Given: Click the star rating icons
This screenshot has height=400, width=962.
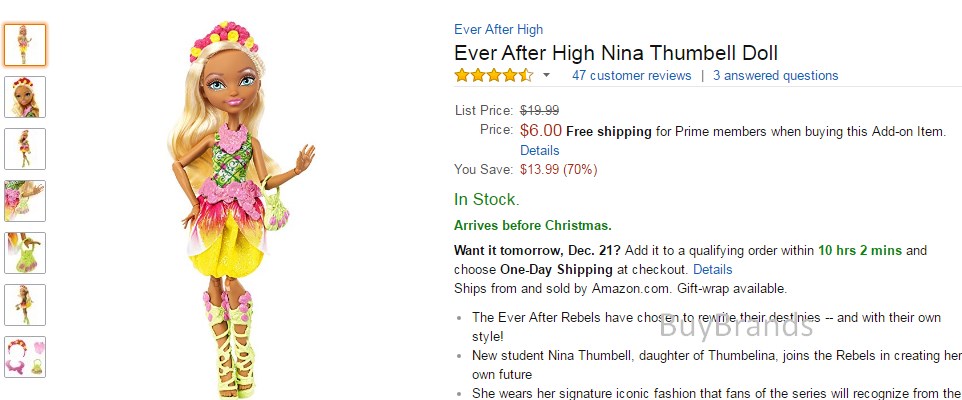Looking at the screenshot, I should [x=494, y=75].
